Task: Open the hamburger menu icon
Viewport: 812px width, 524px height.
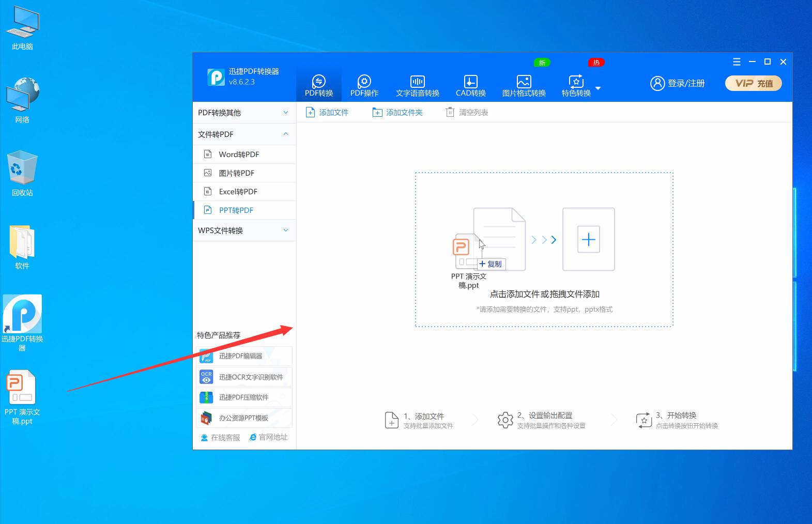Action: (737, 61)
